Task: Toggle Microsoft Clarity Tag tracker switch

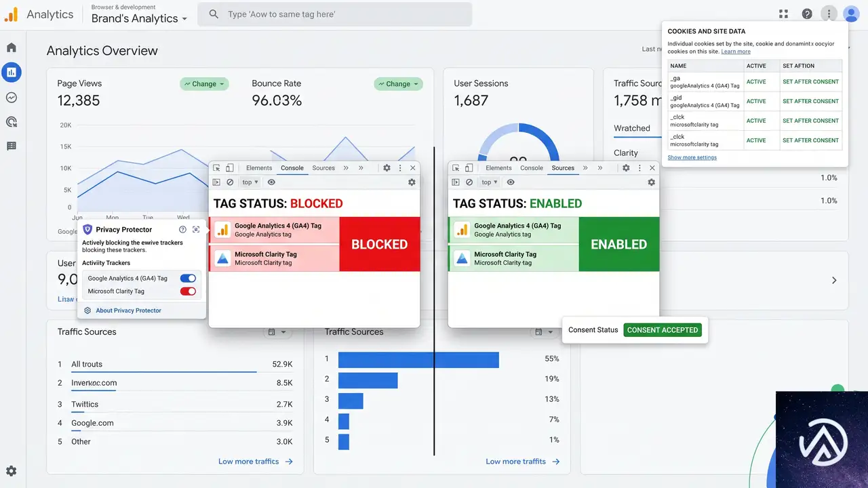Action: tap(188, 291)
